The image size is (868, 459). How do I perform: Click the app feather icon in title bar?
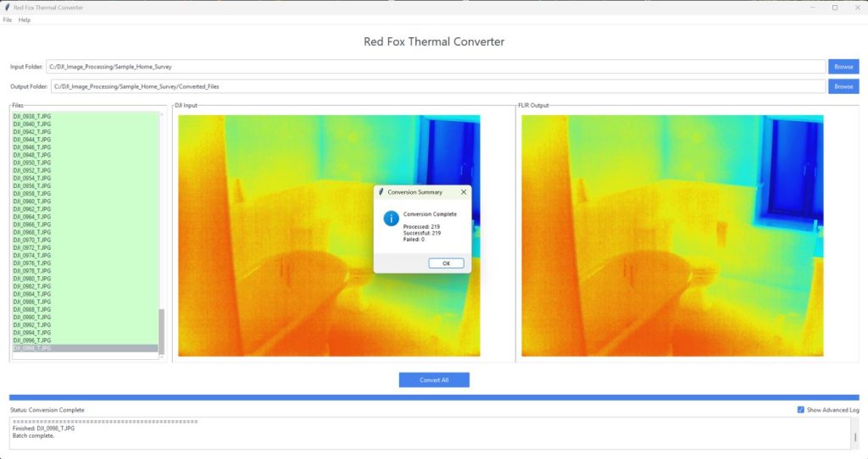pos(7,7)
